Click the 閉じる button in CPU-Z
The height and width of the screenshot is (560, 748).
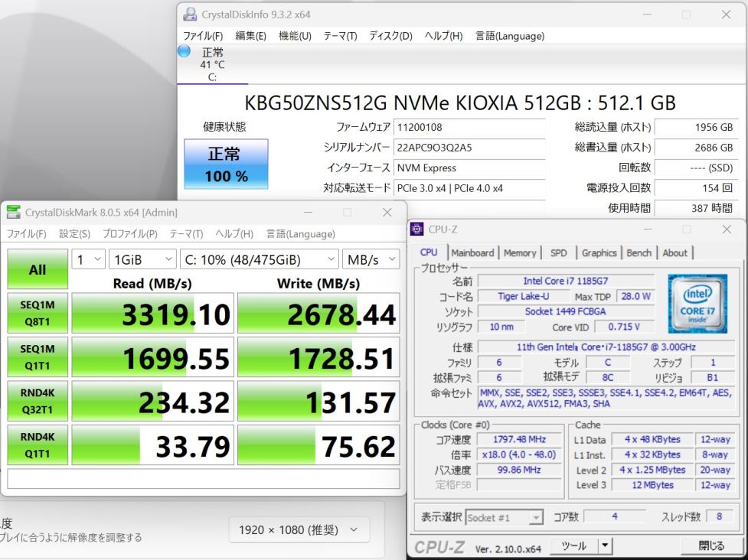711,545
